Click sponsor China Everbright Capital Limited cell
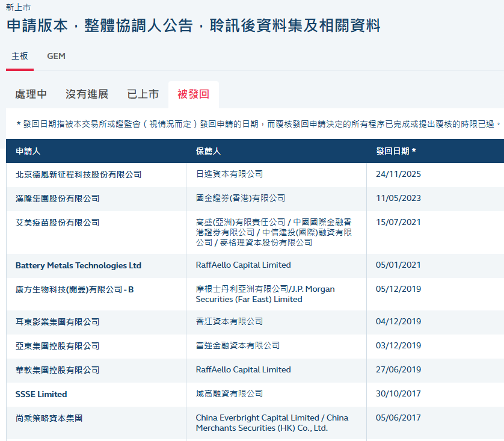The height and width of the screenshot is (441, 504). pos(272,423)
